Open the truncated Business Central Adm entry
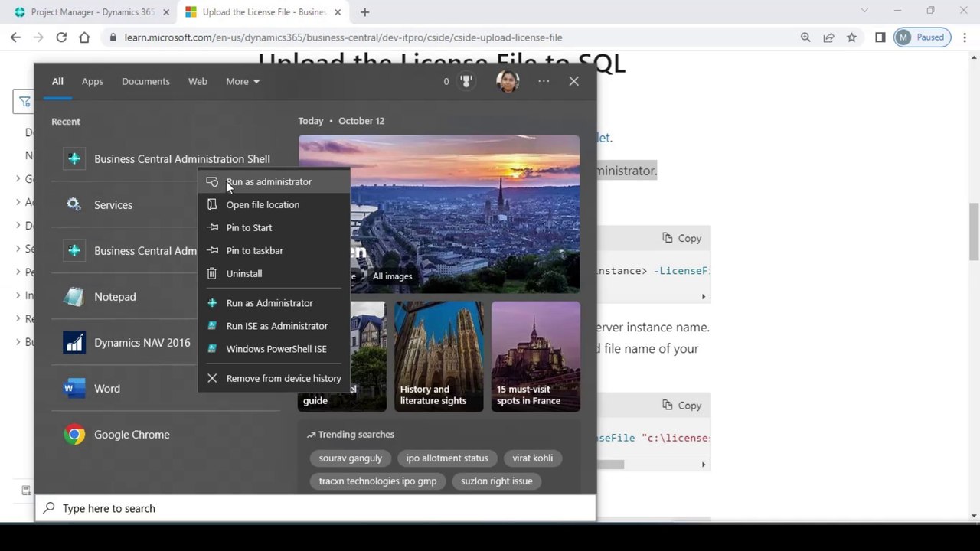 coord(124,251)
